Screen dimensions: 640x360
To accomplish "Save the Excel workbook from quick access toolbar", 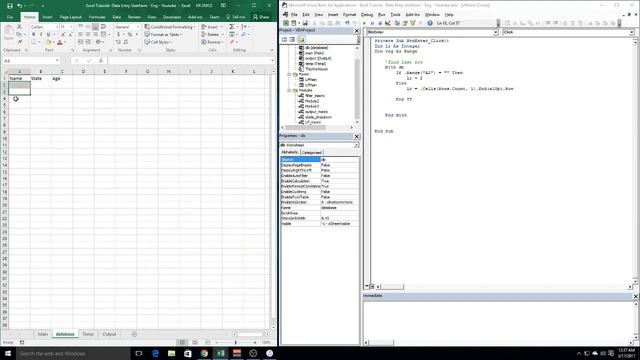I will coord(10,6).
